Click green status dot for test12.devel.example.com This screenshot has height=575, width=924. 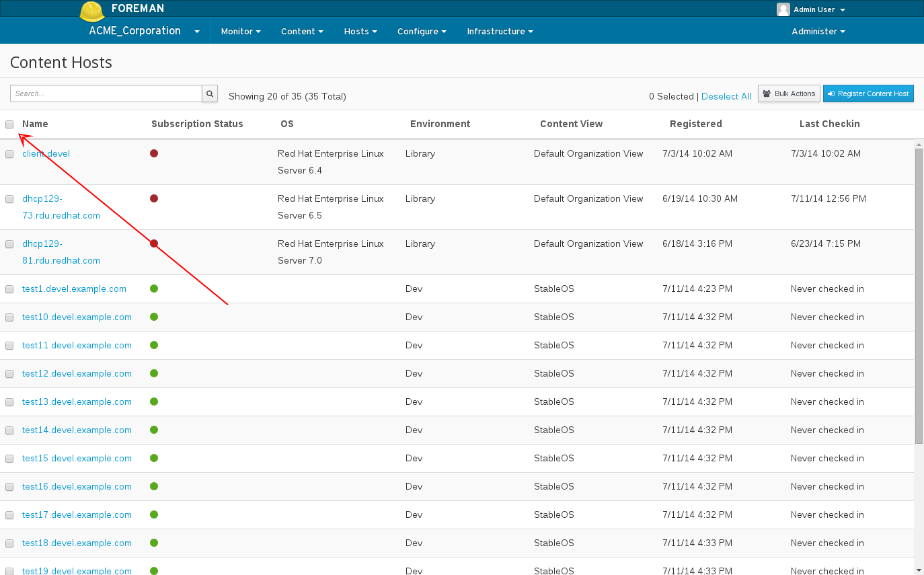(154, 373)
